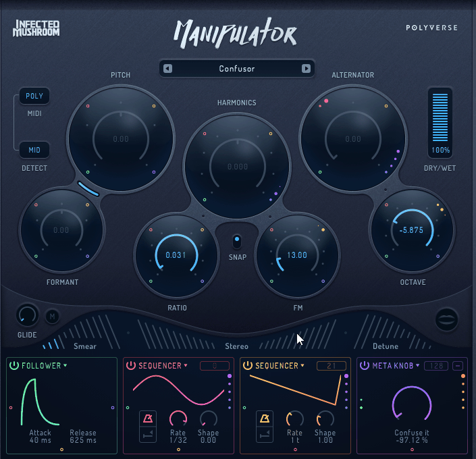Click the orange sequencer value field showing 21
This screenshot has height=459, width=476.
coord(331,366)
